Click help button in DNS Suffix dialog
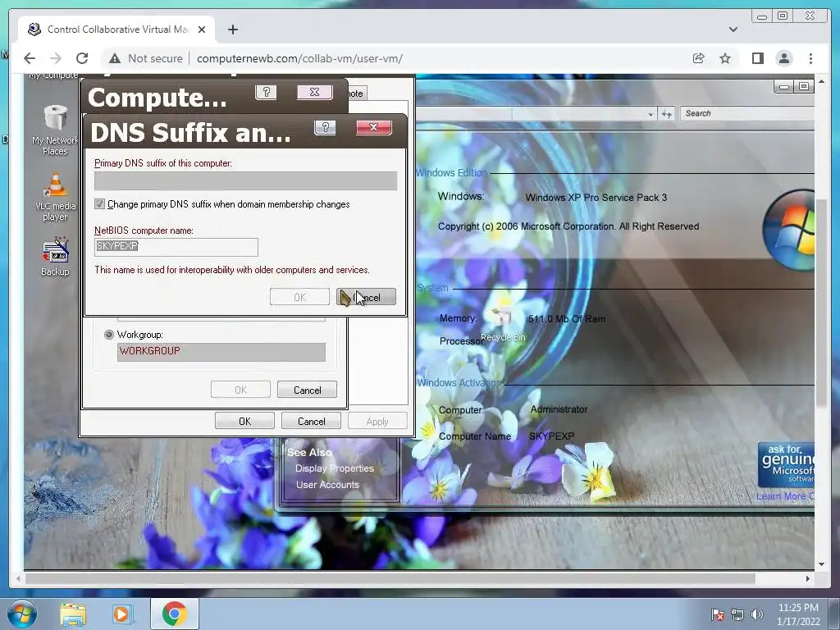The height and width of the screenshot is (630, 840). [325, 127]
